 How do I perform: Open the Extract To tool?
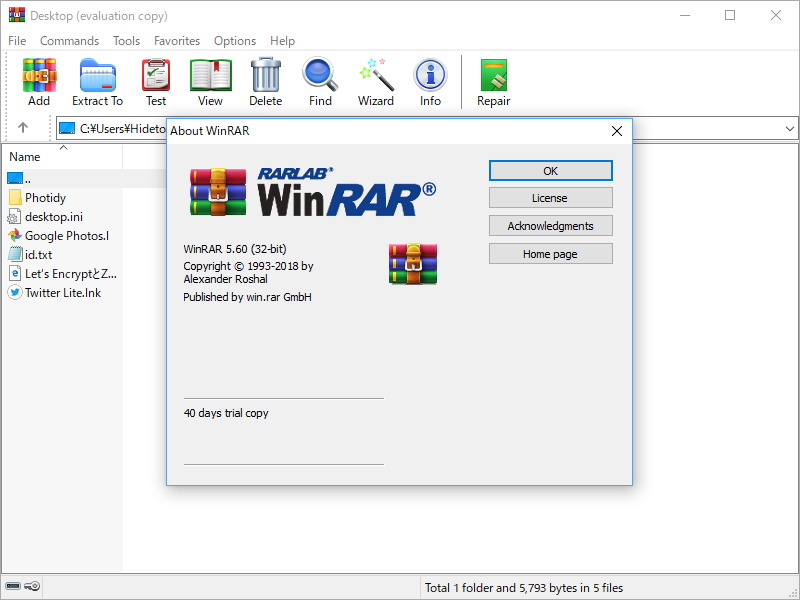(97, 80)
